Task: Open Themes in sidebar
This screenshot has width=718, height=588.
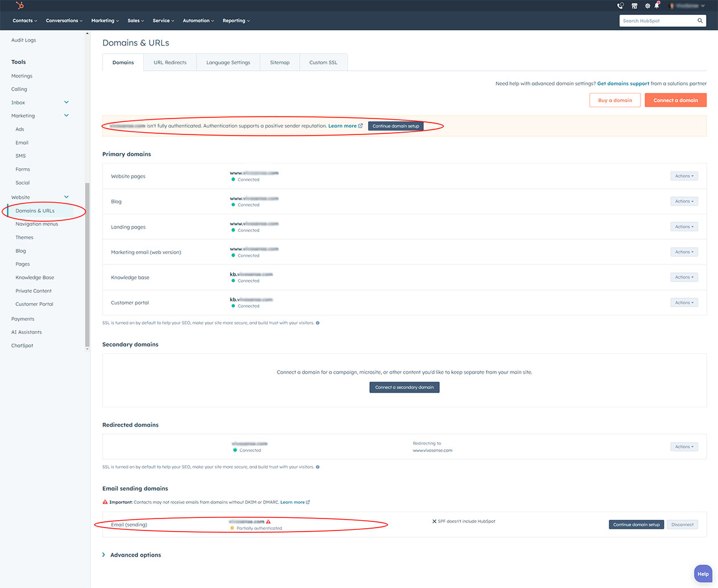Action: [25, 238]
